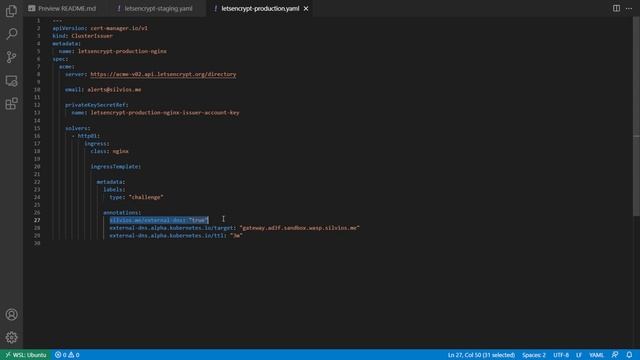Click the feedback icon in status bar
Screen dimensions: 640x360
615,355
